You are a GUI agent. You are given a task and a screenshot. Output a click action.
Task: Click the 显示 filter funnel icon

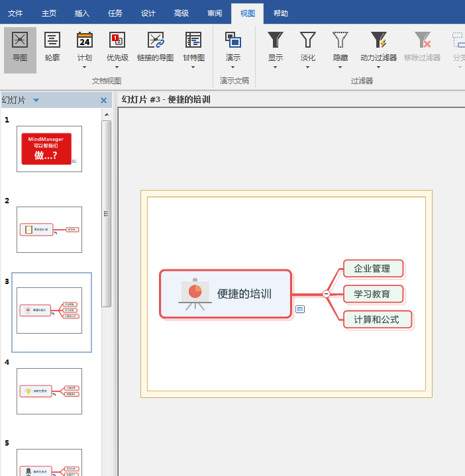(x=276, y=41)
